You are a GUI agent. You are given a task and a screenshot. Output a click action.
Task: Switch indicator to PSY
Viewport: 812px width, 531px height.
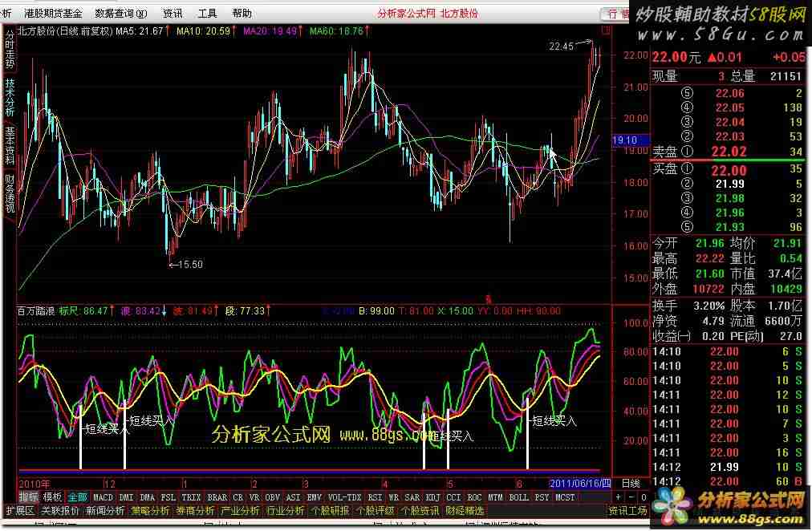[x=542, y=497]
